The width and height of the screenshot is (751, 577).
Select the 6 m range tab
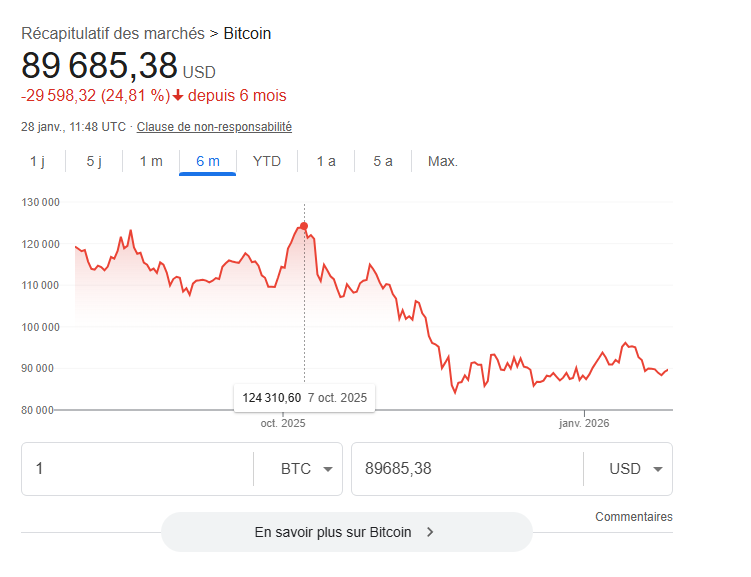click(208, 161)
